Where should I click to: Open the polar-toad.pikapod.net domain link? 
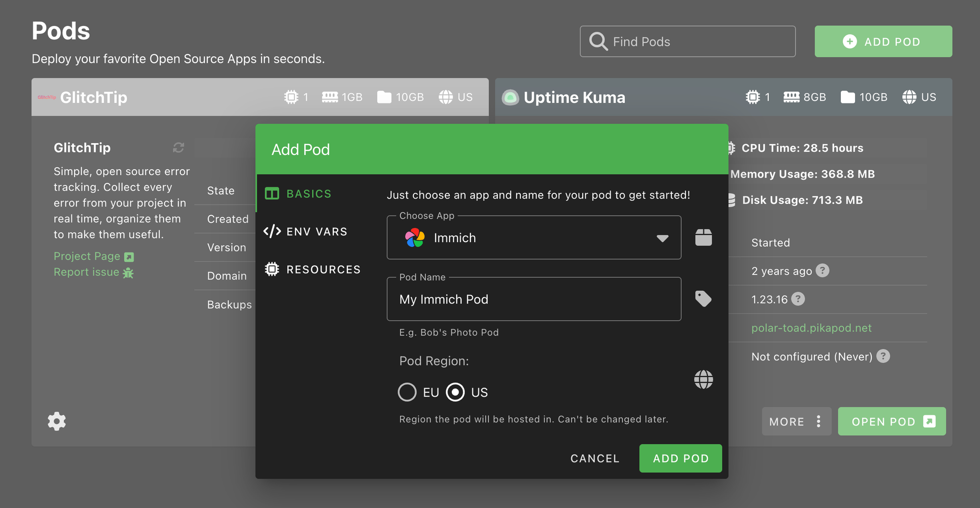[x=811, y=328]
